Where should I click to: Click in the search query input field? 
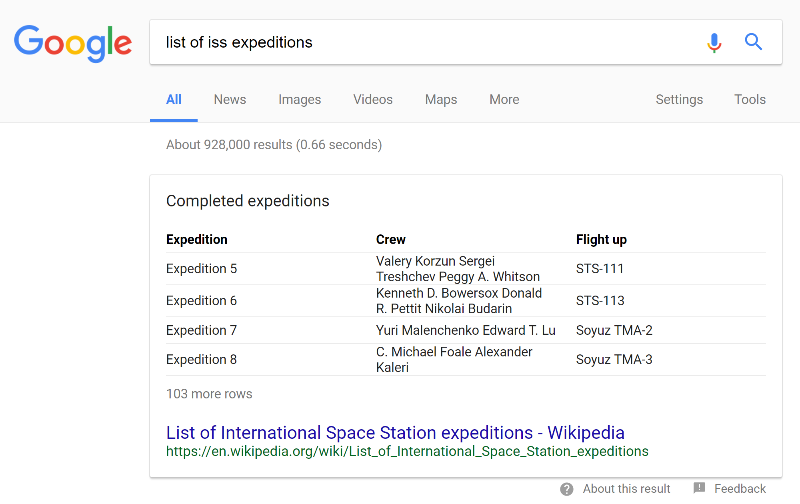click(x=420, y=42)
